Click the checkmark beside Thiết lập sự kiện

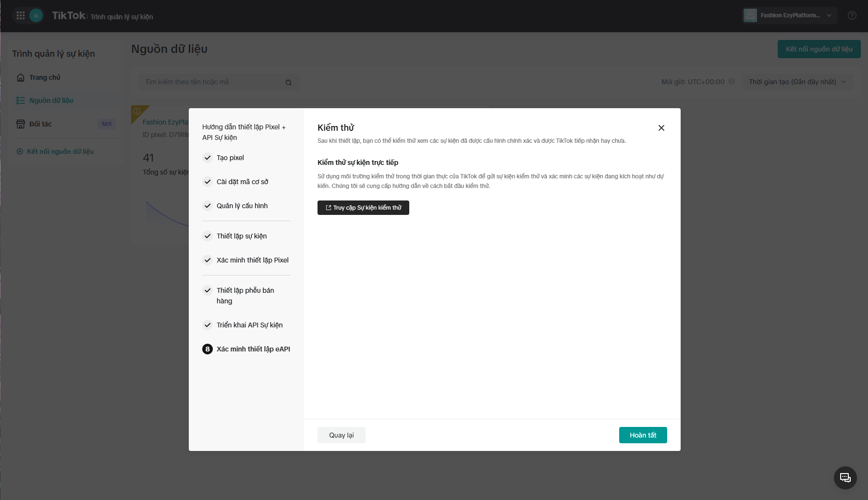click(208, 236)
